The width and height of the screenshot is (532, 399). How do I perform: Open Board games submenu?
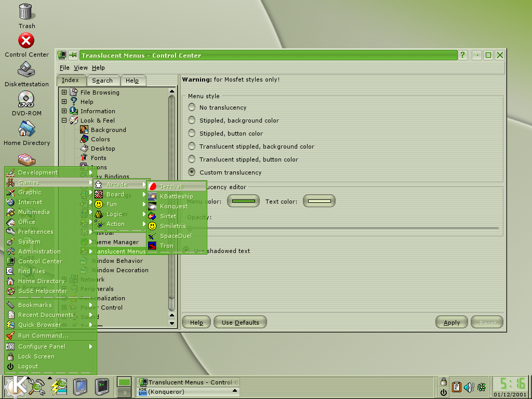point(120,194)
